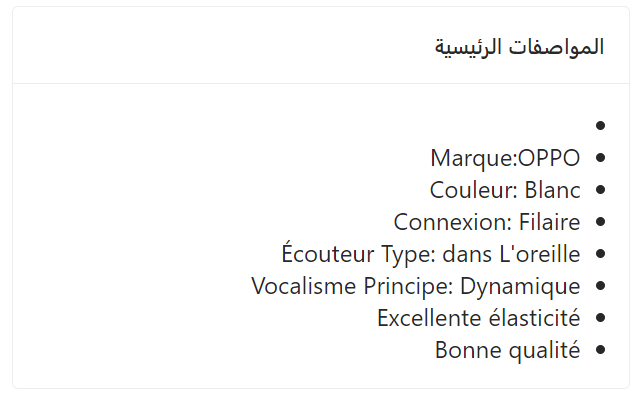Screen dimensions: 640x403
Task: Click the bullet beside Couleur: Blanc
Action: 600,189
